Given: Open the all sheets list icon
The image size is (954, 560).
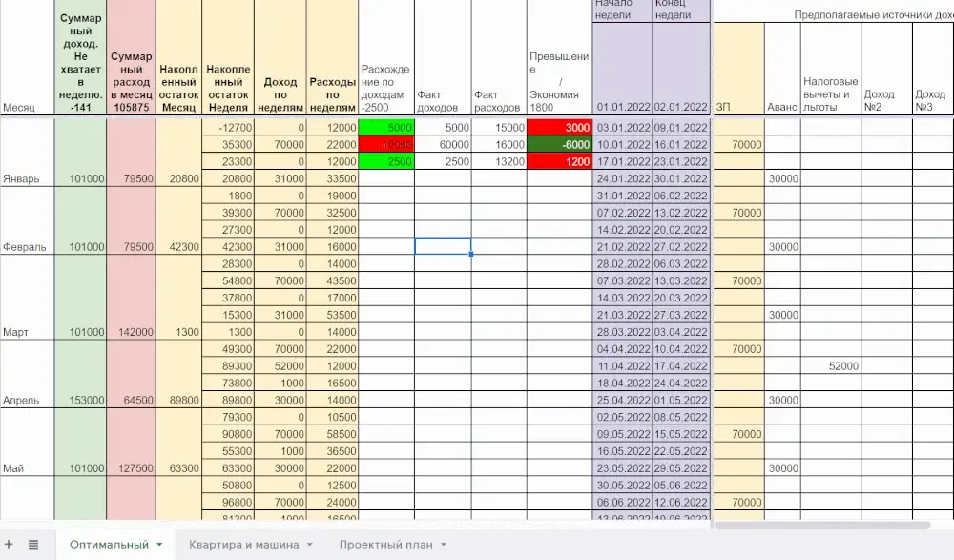Looking at the screenshot, I should [33, 544].
